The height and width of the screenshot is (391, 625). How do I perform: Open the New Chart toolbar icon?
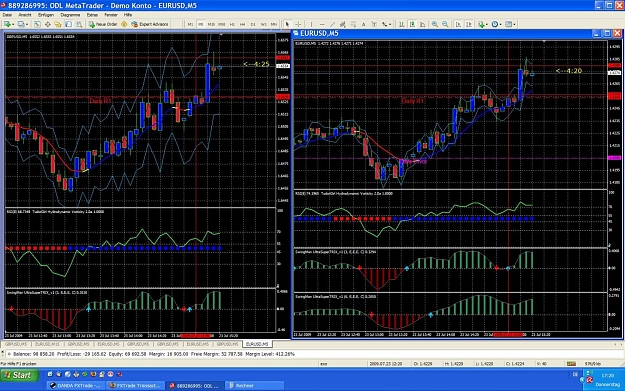point(7,24)
